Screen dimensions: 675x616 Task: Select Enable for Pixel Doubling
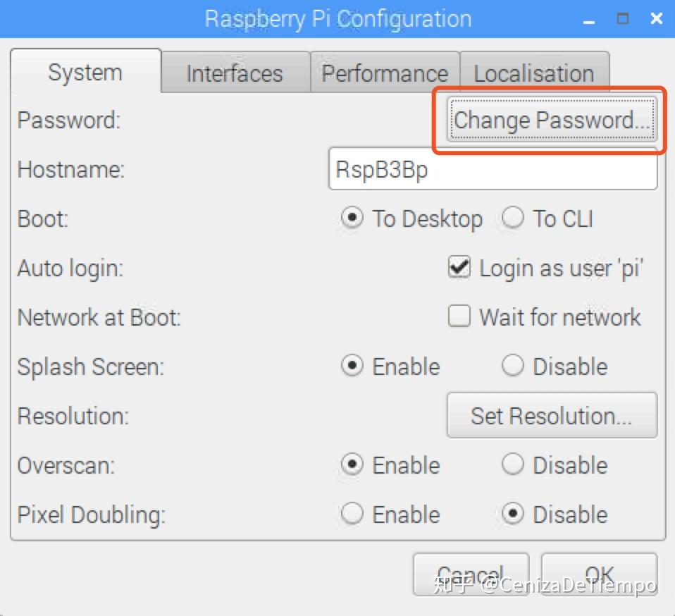click(352, 515)
